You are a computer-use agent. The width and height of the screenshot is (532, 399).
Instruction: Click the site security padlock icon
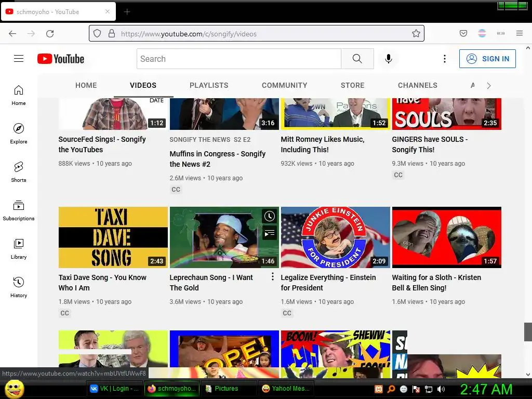(112, 33)
